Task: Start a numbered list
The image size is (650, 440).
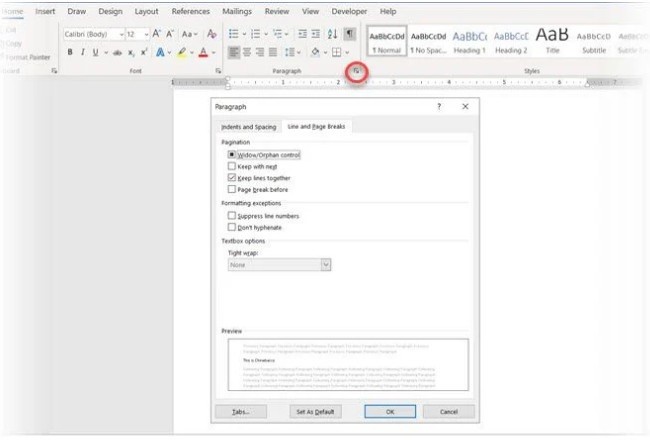Action: pyautogui.click(x=255, y=34)
